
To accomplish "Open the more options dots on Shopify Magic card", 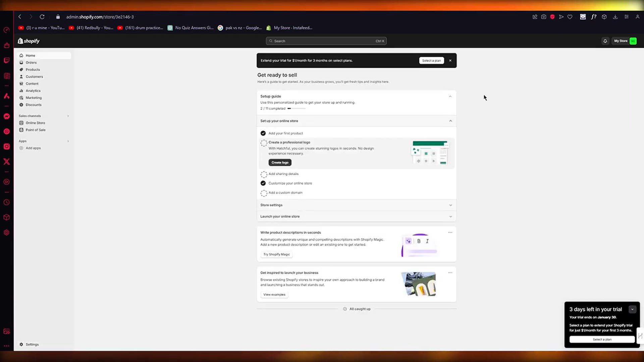I will point(450,232).
